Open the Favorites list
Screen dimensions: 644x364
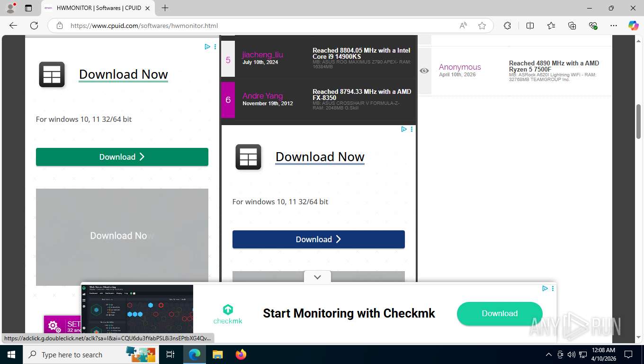pos(551,26)
